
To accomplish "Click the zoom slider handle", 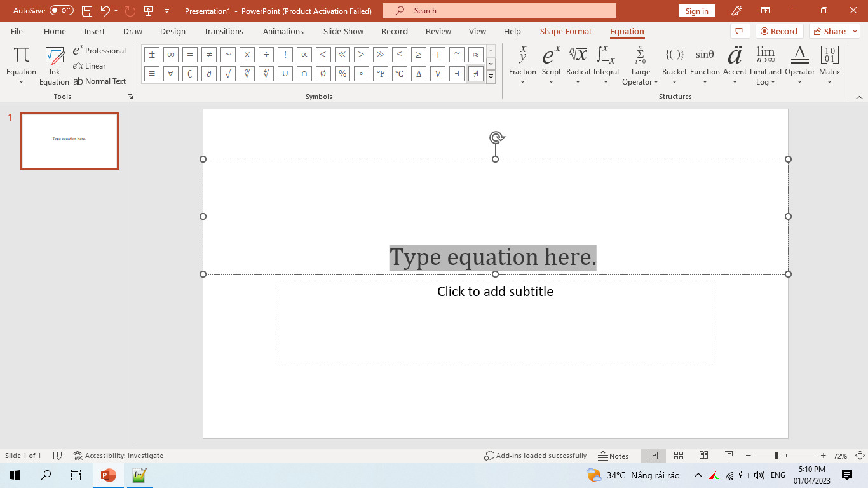I will (776, 456).
